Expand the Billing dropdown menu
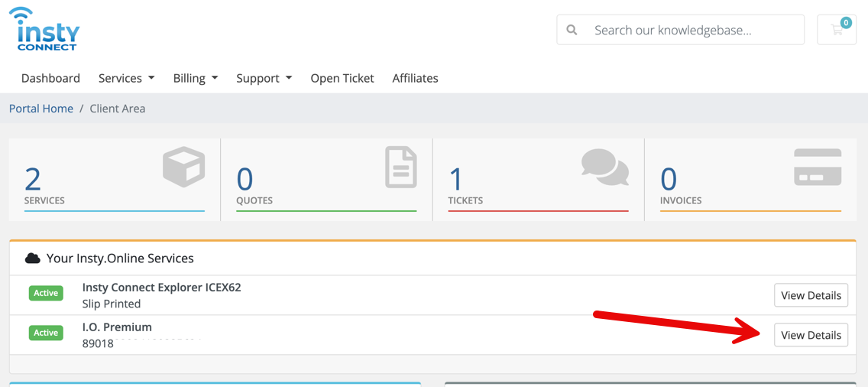 [195, 78]
